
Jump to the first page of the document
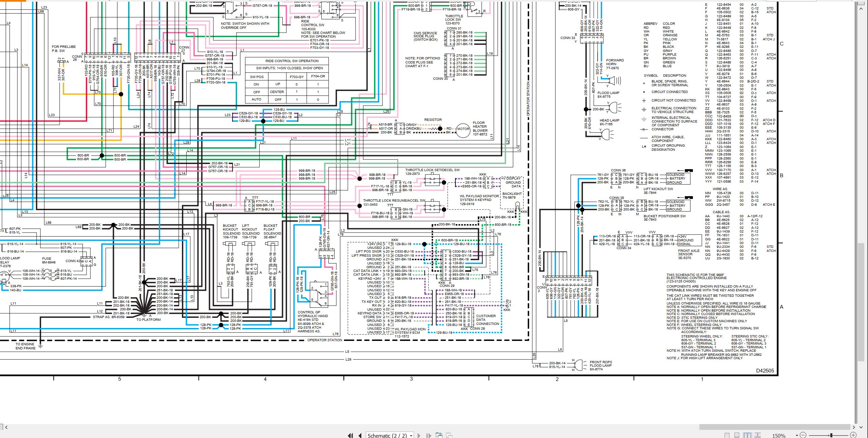[x=351, y=435]
